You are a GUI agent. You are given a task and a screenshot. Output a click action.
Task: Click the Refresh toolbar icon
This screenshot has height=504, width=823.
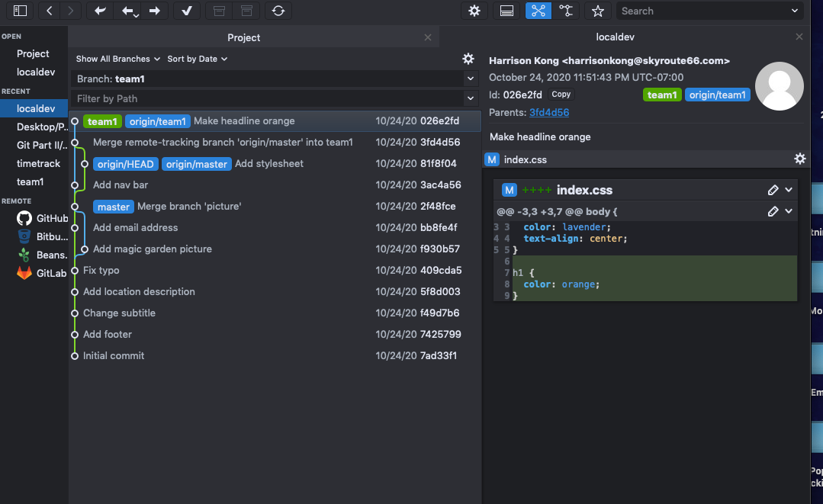click(x=278, y=11)
